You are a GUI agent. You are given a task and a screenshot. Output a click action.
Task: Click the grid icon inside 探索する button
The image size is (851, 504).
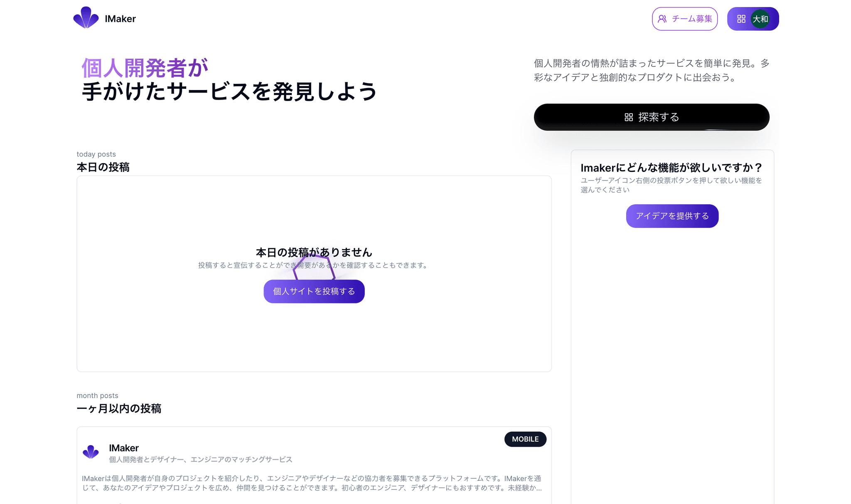pos(629,117)
